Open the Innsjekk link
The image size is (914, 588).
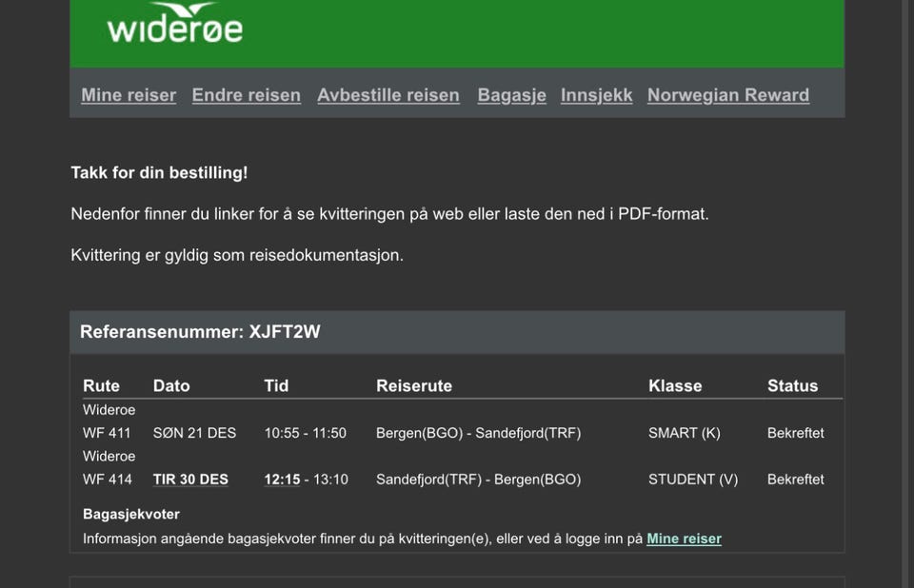click(x=597, y=95)
